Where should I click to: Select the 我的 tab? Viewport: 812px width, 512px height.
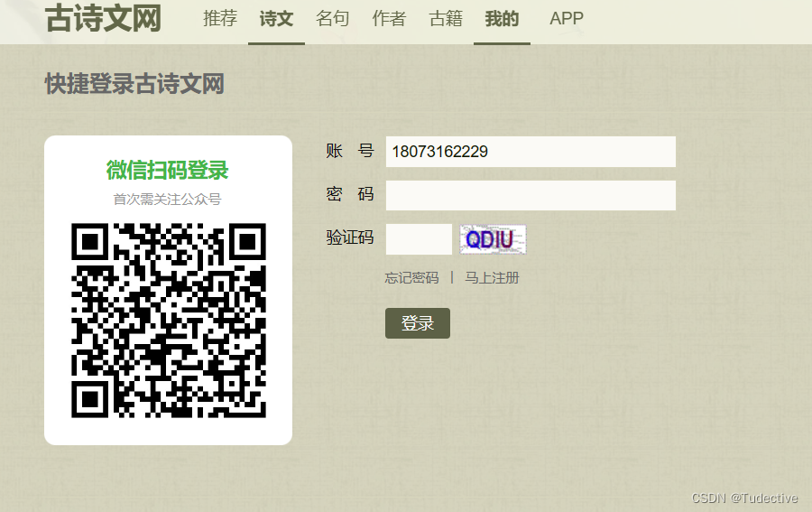[502, 19]
